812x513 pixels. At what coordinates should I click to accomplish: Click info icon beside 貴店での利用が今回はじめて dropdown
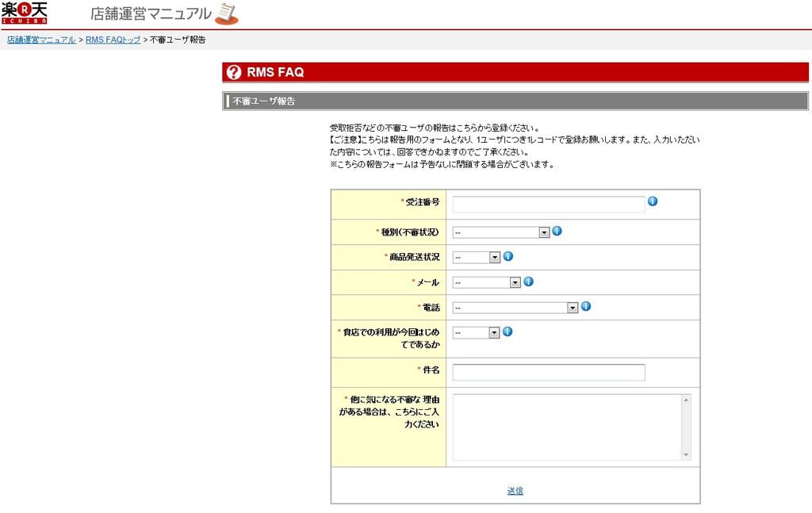[507, 331]
